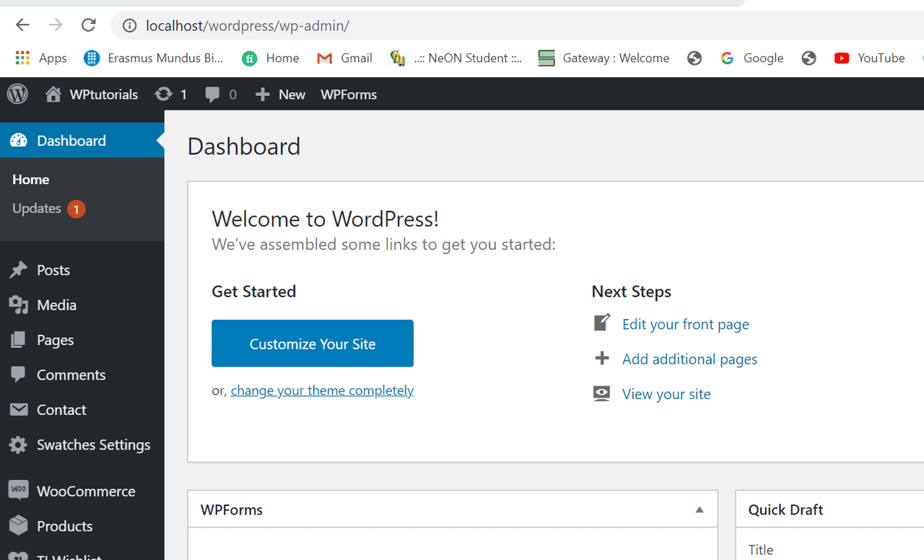Viewport: 924px width, 560px height.
Task: Click the Dashboard label in sidebar
Action: 71,141
